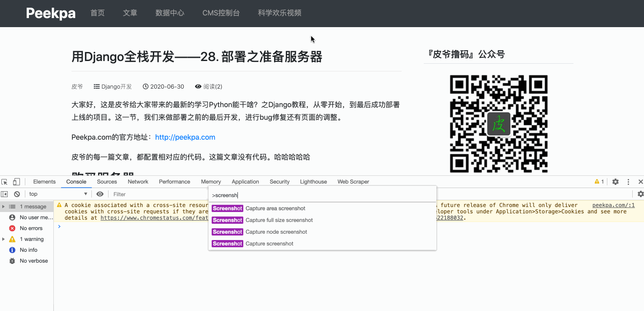
Task: Open the Sources tab
Action: click(107, 182)
